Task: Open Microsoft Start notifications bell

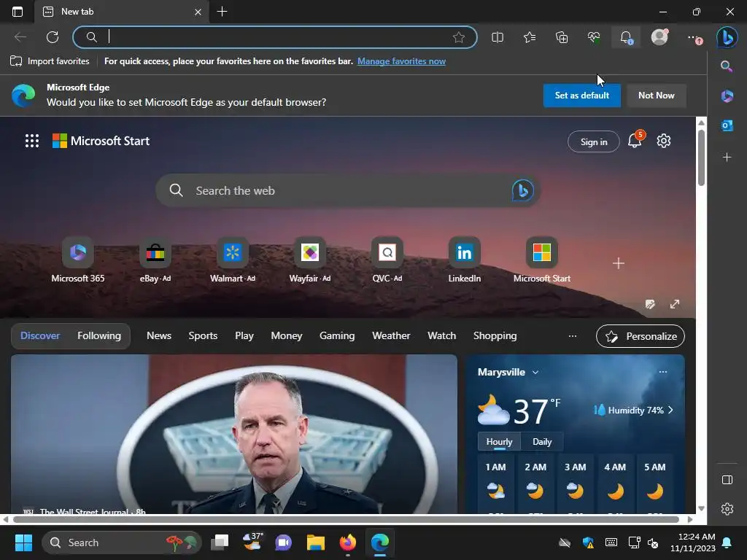Action: 635,141
